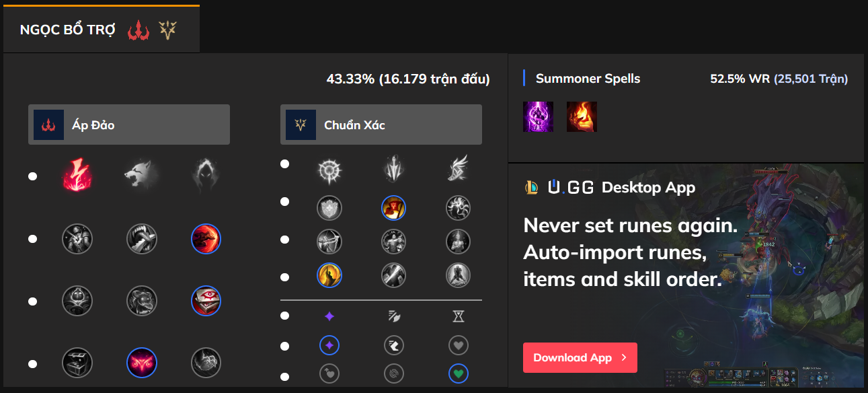Select the hourglass ability haste shard
The height and width of the screenshot is (393, 868).
(458, 316)
